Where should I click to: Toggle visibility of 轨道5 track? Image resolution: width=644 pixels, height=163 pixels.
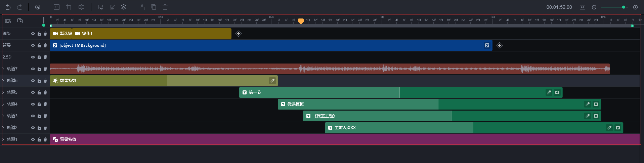33,92
